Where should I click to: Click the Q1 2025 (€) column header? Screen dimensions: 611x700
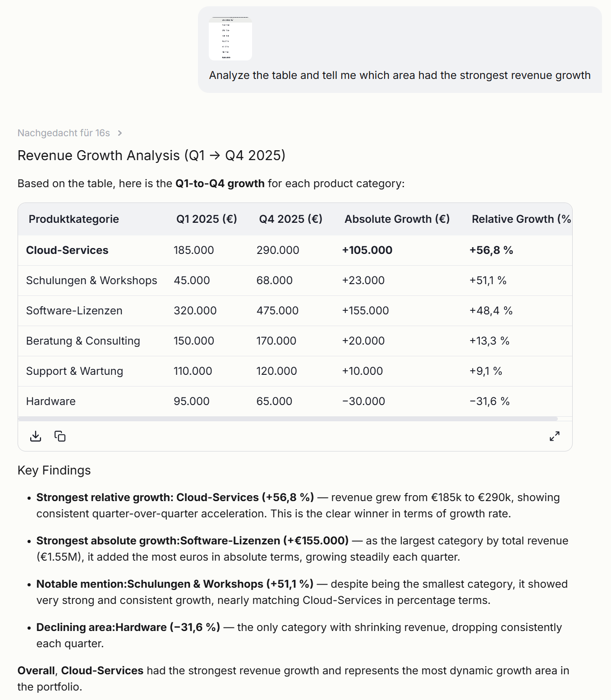coord(207,219)
